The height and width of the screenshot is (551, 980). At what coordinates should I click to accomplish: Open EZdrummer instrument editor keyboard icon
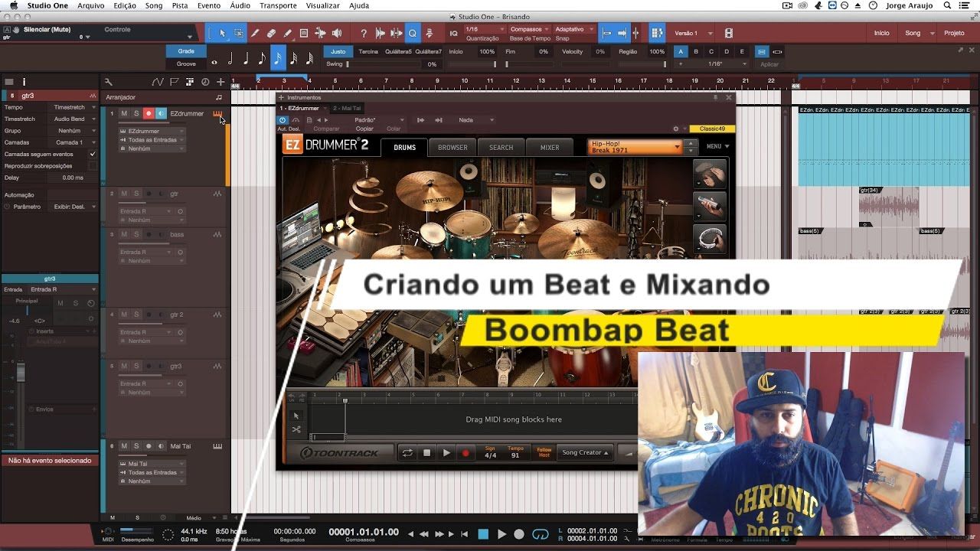[217, 114]
